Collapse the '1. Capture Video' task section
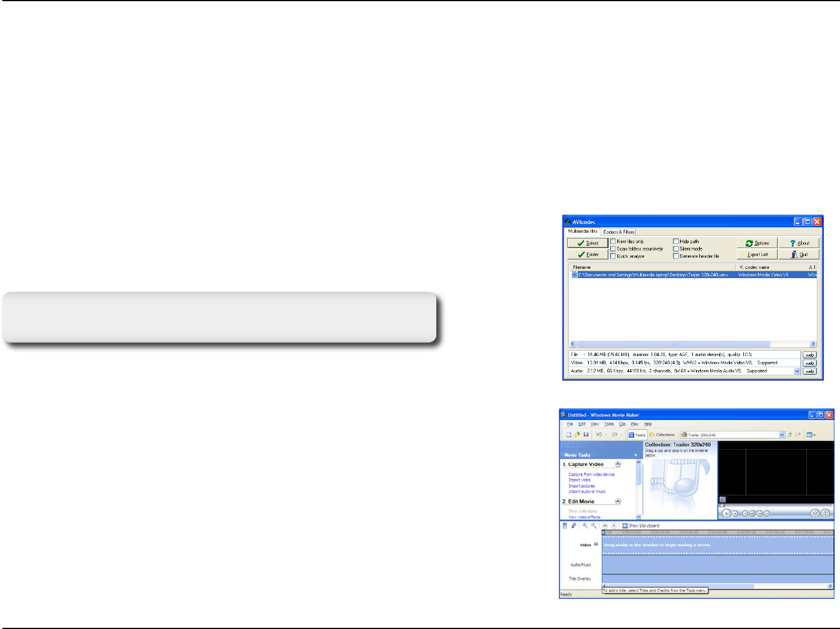The height and width of the screenshot is (629, 840). point(618,464)
